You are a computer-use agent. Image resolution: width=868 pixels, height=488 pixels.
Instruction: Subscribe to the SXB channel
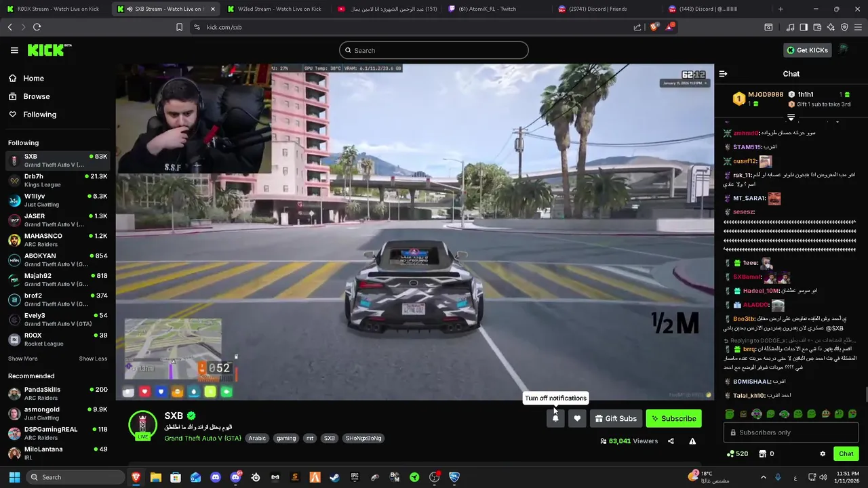click(673, 418)
